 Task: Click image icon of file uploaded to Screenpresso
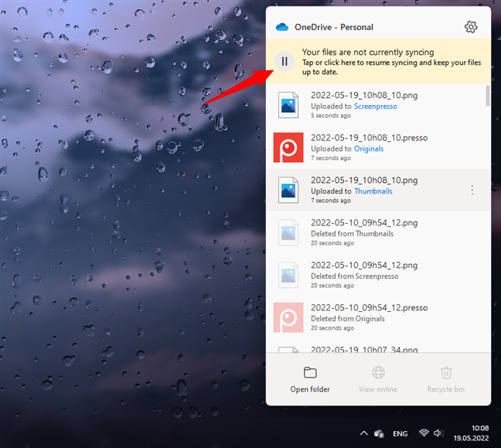[x=288, y=105]
